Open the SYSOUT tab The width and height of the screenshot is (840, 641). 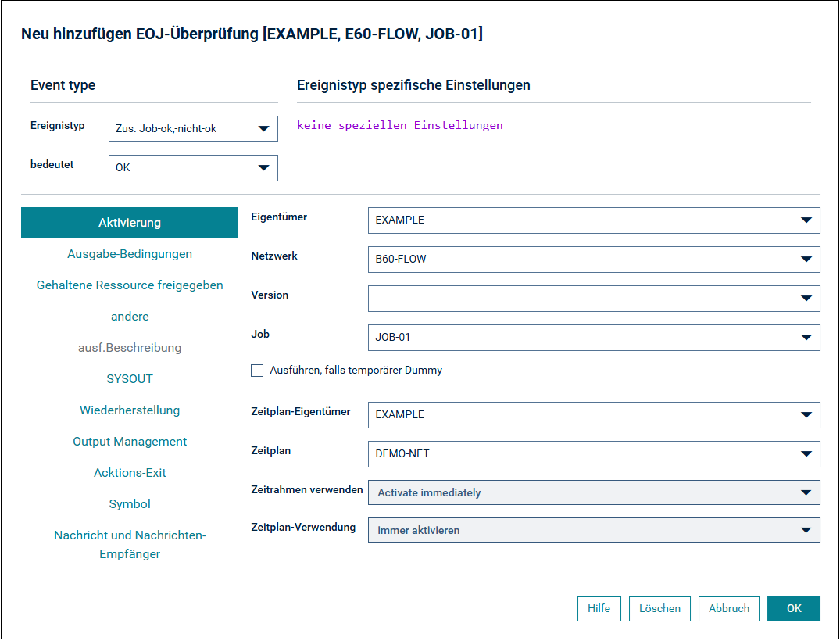[130, 379]
